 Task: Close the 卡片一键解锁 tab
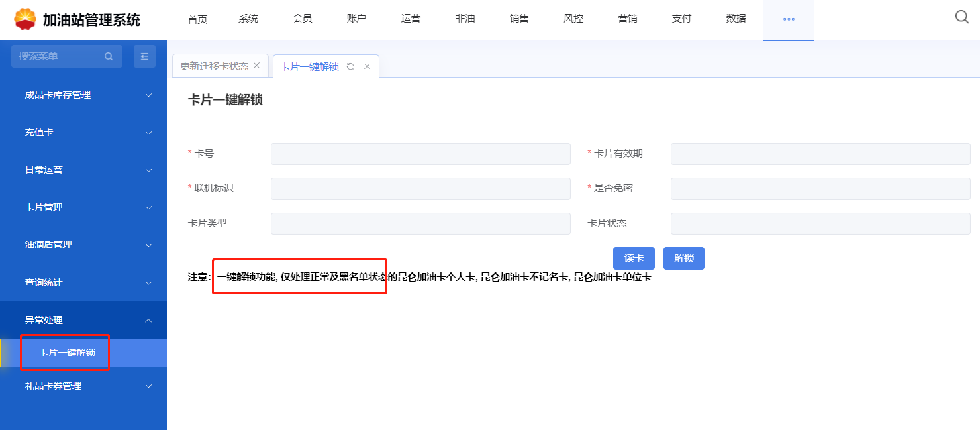pos(367,66)
